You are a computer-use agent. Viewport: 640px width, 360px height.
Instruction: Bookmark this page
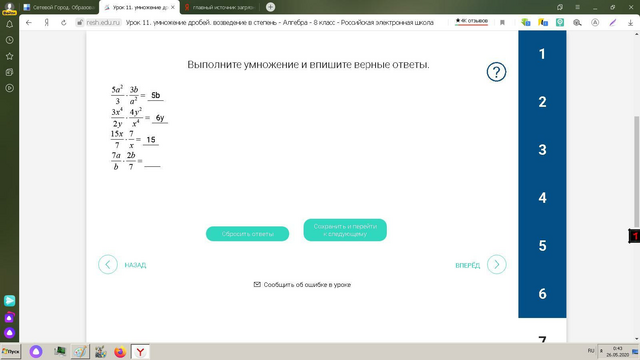click(x=502, y=22)
